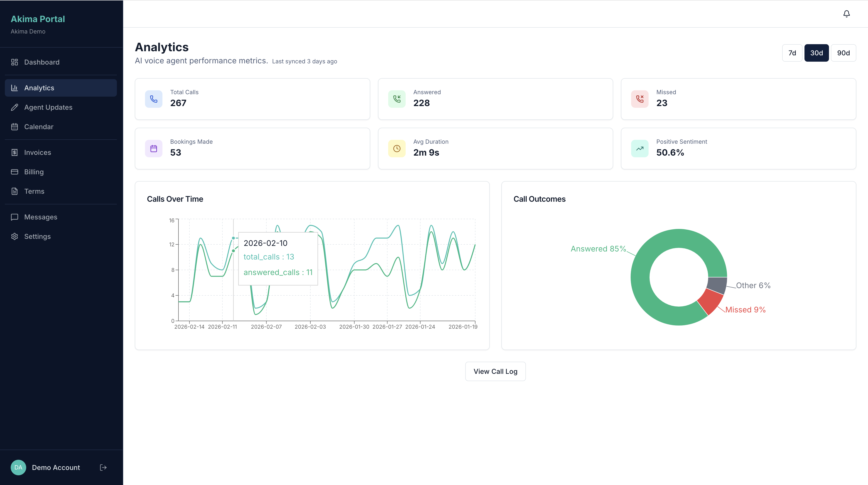868x485 pixels.
Task: Select Agent Updates in the sidebar
Action: [48, 107]
